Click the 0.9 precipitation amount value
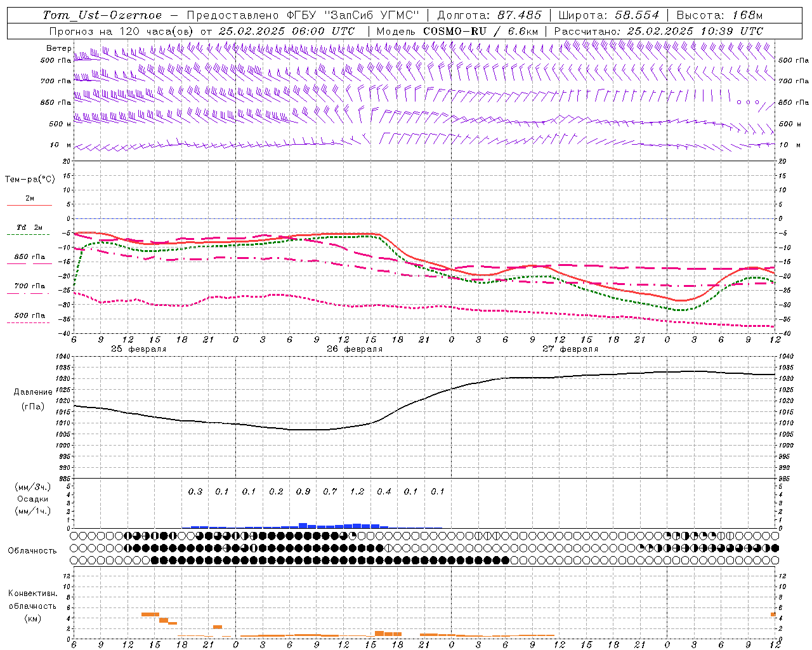This screenshot has height=650, width=812. [303, 491]
